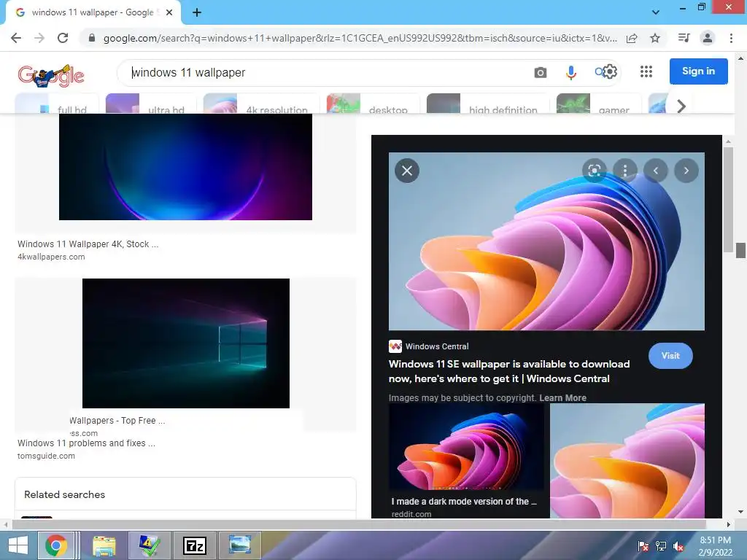Start voice search with microphone
The height and width of the screenshot is (560, 747).
(570, 72)
